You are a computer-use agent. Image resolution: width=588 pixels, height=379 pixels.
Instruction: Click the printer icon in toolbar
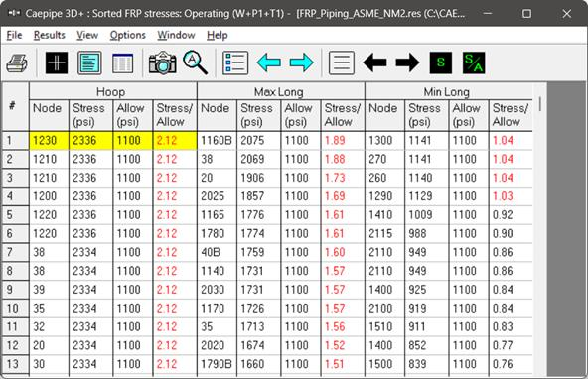click(17, 63)
